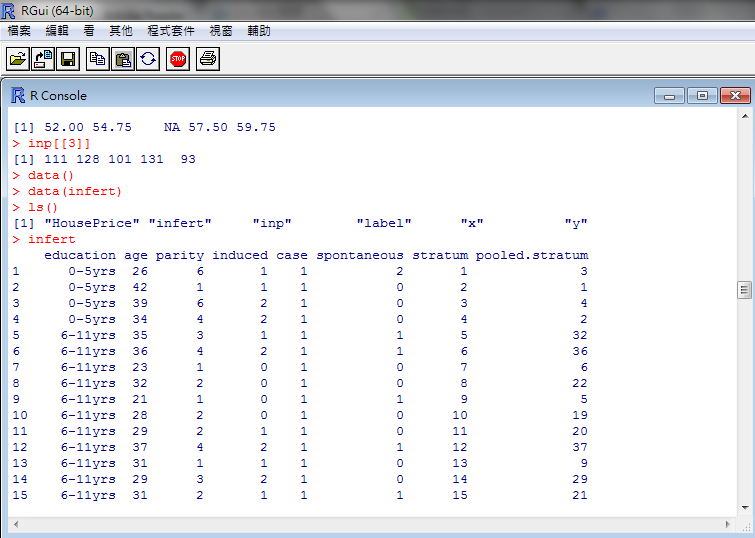
Task: Maximize the R Console window
Action: point(702,96)
